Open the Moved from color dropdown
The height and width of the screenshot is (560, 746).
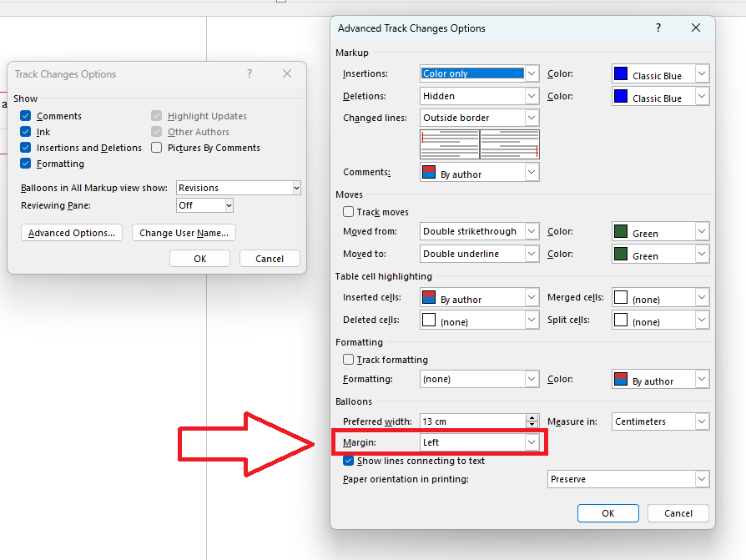pos(660,231)
